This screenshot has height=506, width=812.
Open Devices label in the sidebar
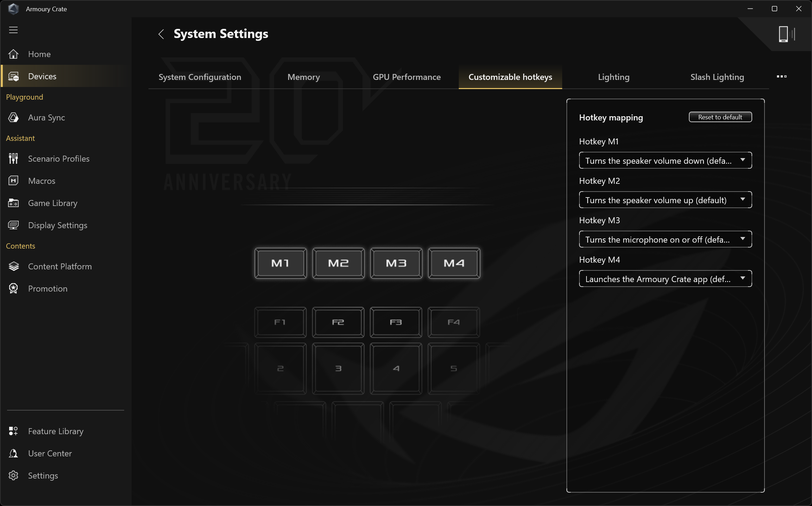tap(42, 76)
